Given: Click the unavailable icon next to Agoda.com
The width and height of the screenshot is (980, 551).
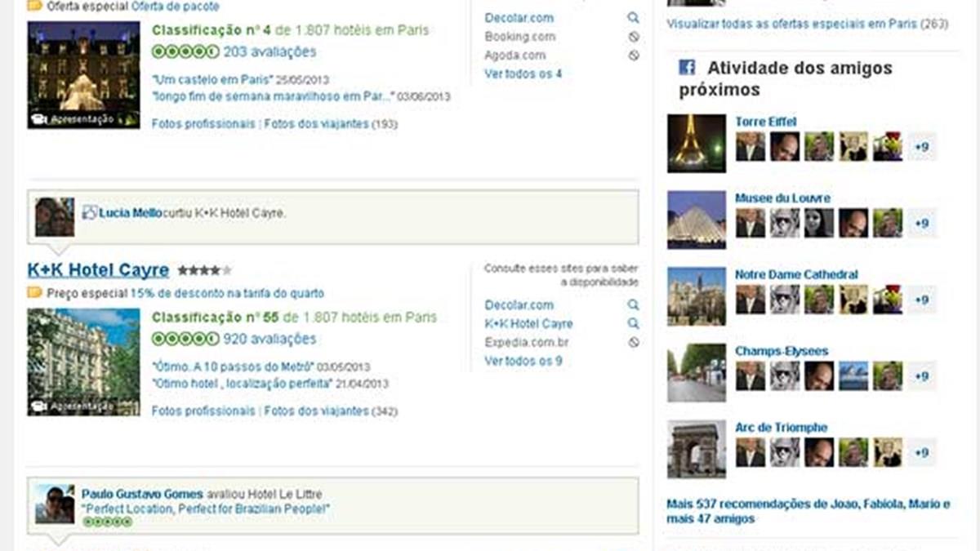Looking at the screenshot, I should (634, 56).
